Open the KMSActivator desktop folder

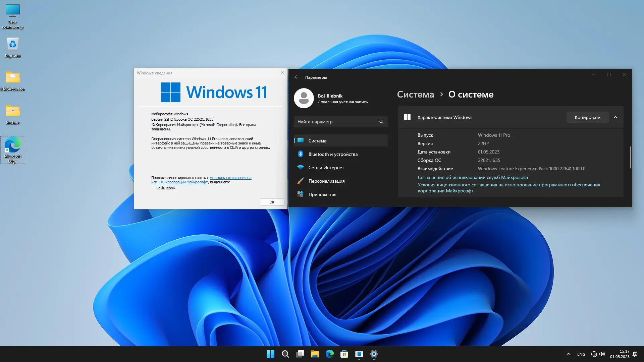pos(13,78)
